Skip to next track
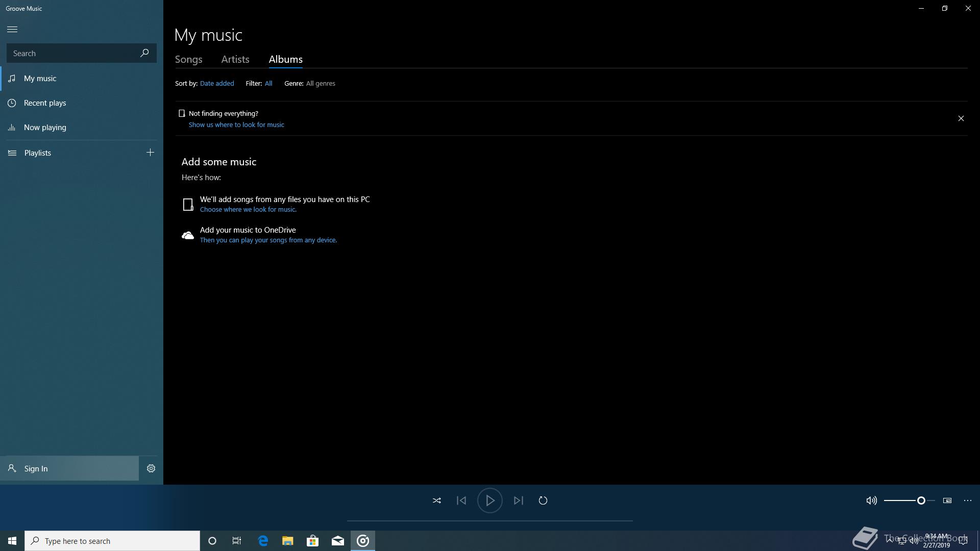The width and height of the screenshot is (980, 551). [x=518, y=500]
